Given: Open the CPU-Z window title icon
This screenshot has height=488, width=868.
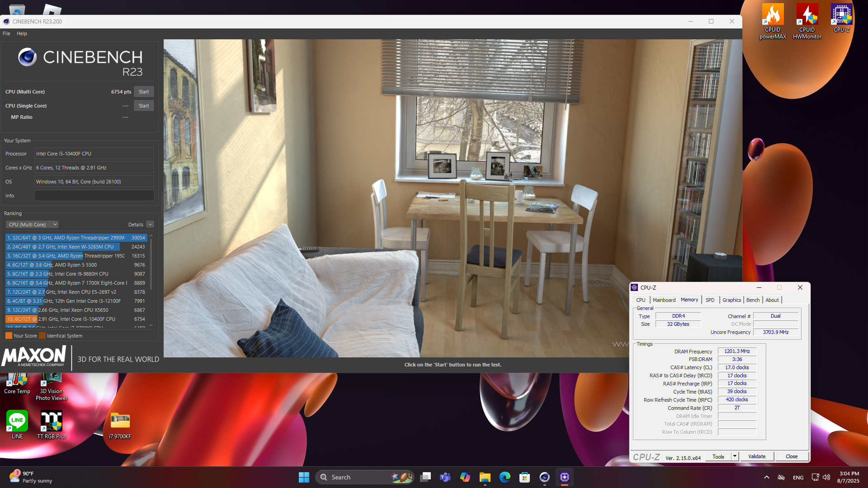Looking at the screenshot, I should tap(635, 287).
